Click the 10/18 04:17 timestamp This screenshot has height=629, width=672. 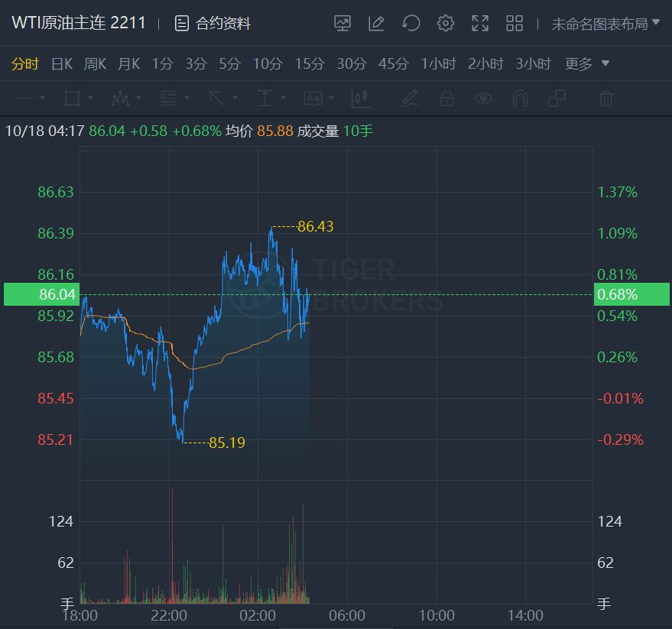click(44, 131)
